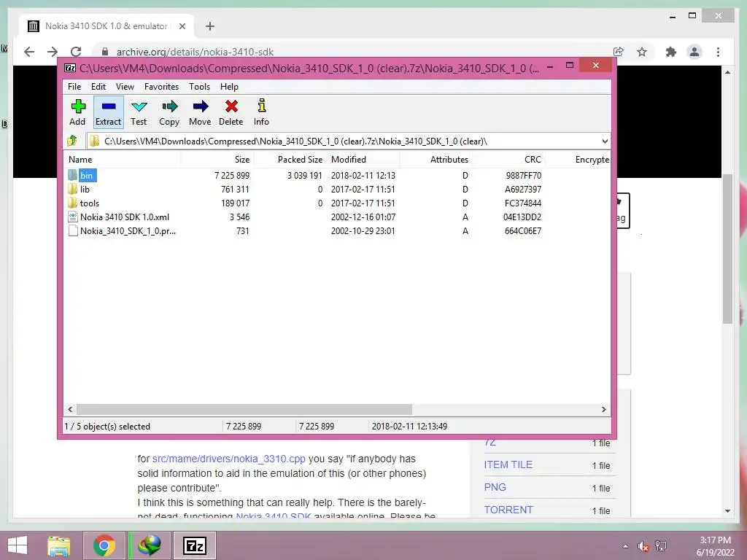Screen dimensions: 747x560
Task: Expand the 7-Zip address path dropdown
Action: coord(605,141)
